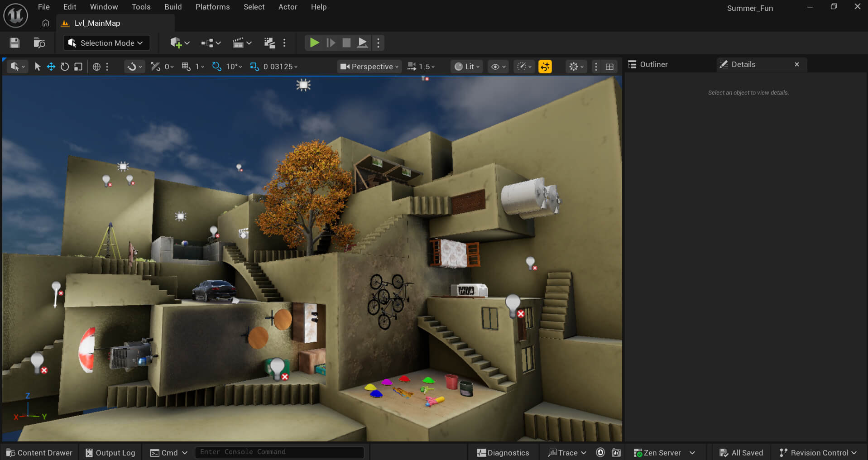The height and width of the screenshot is (460, 868).
Task: Open the surface snapping dropdown
Action: point(134,67)
